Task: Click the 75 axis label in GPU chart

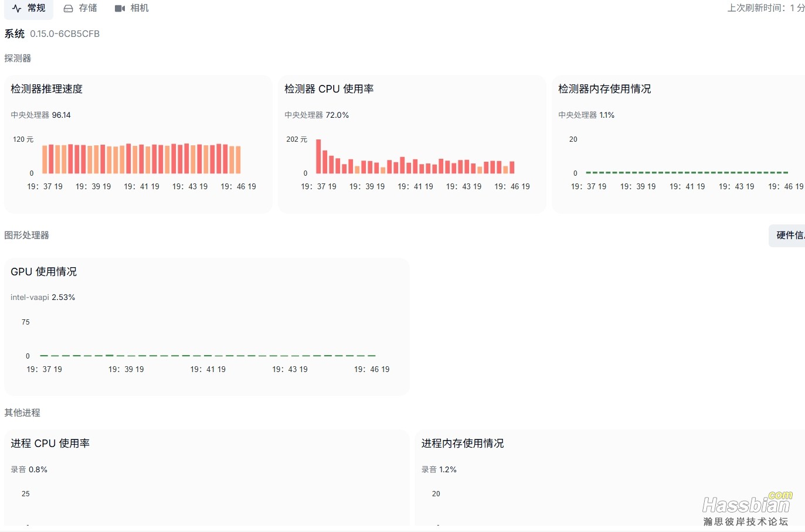Action: click(x=26, y=322)
